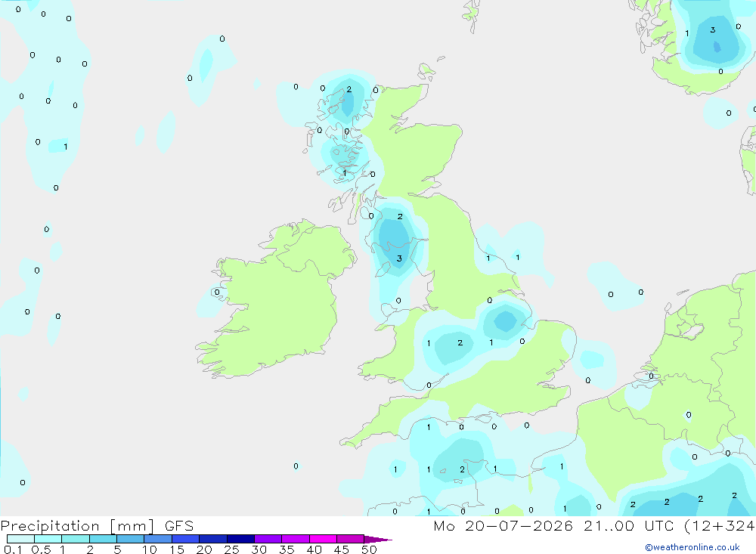This screenshot has width=756, height=554.
Task: Click the legend label '0.5'
Action: coord(41,549)
